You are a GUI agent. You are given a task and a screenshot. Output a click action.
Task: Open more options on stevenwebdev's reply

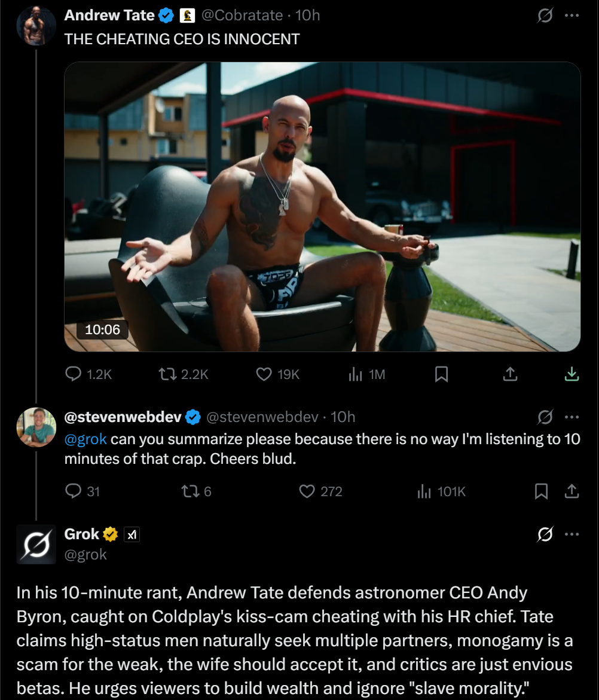pos(572,416)
